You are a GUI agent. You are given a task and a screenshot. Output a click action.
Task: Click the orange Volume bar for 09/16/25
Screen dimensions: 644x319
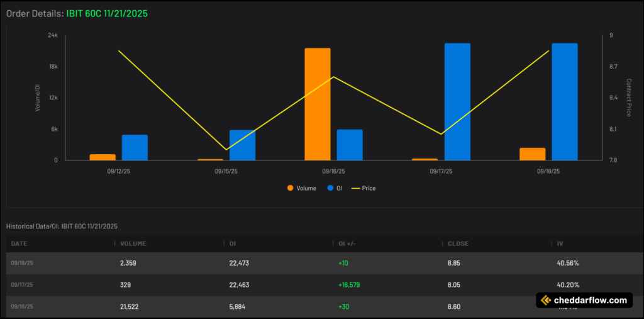point(318,104)
